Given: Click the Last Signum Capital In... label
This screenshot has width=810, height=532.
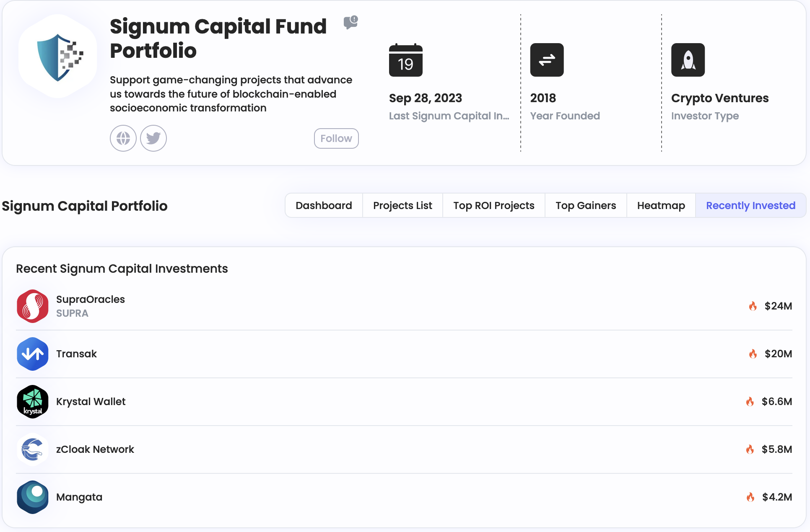Looking at the screenshot, I should [x=449, y=116].
